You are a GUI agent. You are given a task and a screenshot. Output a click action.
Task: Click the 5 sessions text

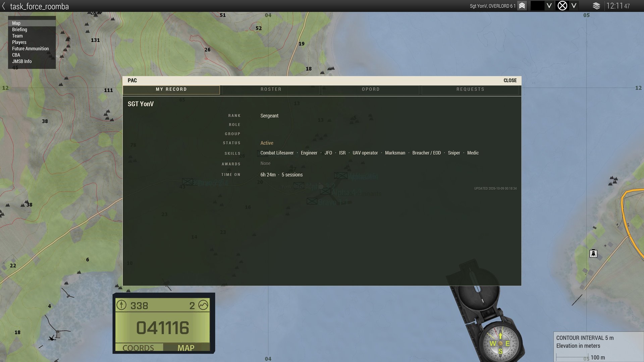point(292,175)
